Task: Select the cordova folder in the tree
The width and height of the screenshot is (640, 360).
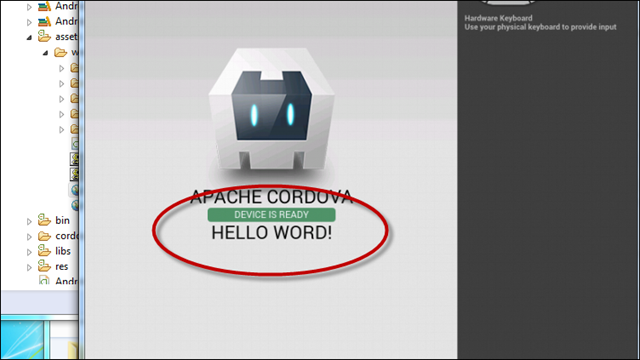Action: 57,236
